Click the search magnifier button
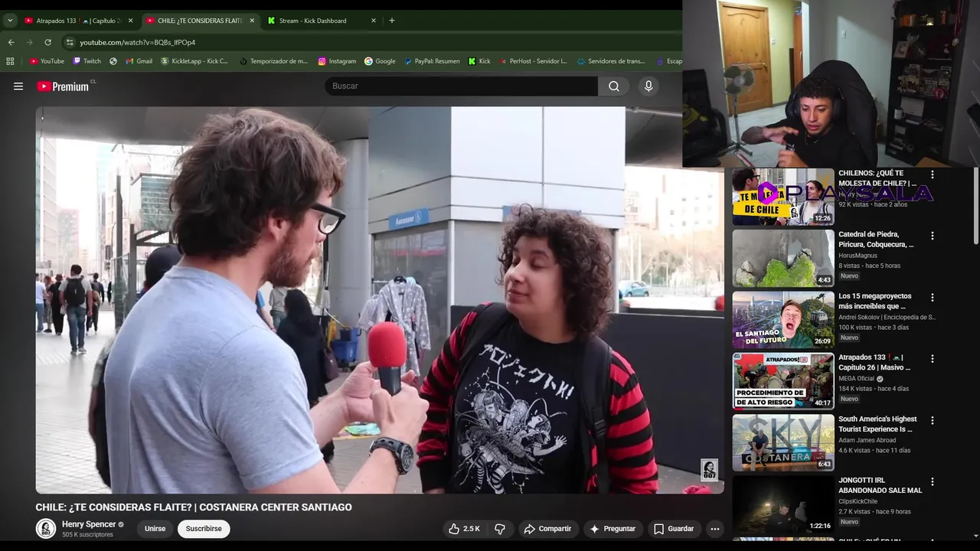The height and width of the screenshot is (551, 980). pos(614,86)
